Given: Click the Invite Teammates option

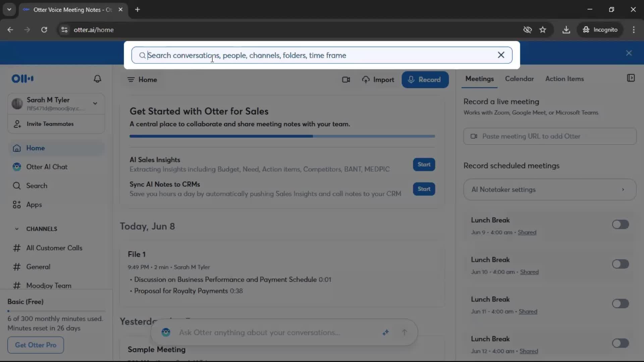Looking at the screenshot, I should point(56,124).
